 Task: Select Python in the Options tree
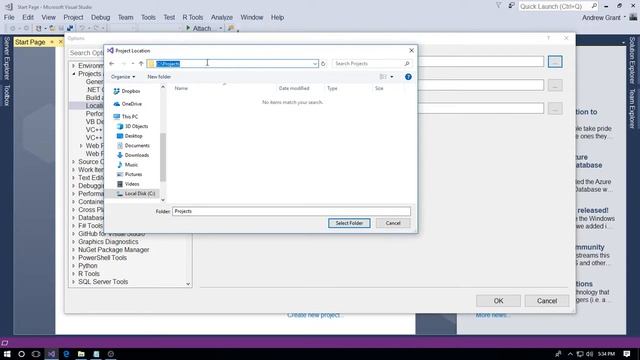[x=88, y=266]
